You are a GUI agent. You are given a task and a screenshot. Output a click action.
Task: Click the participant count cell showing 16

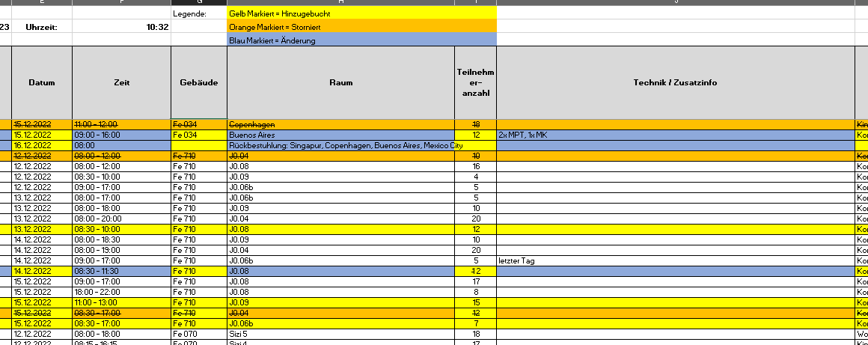[x=475, y=166]
